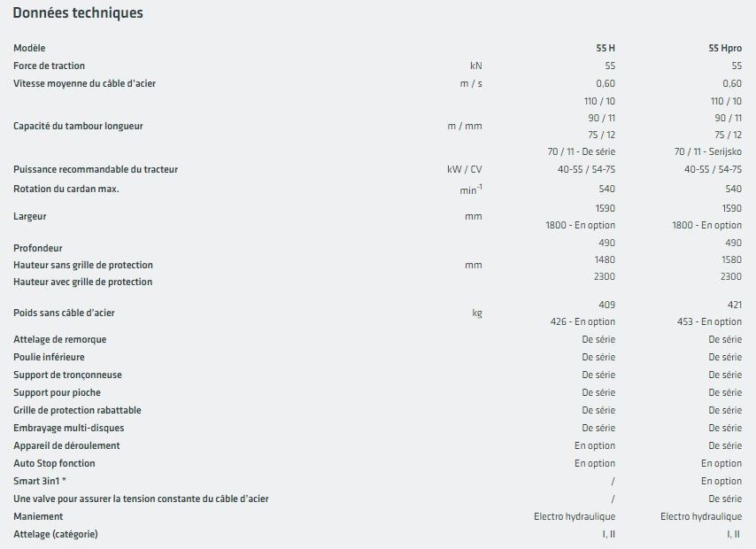Click the "Smart 3in1 *" row label
The image size is (756, 549).
tap(41, 481)
